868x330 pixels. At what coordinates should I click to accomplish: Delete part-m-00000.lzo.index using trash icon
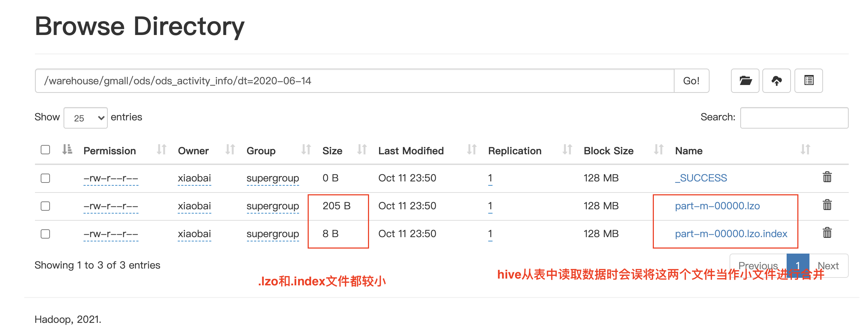[827, 233]
